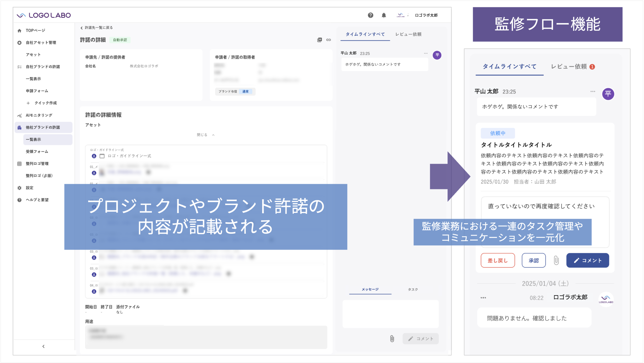Open notifications via the bell icon
Viewport: 644px width, 363px height.
coord(384,15)
